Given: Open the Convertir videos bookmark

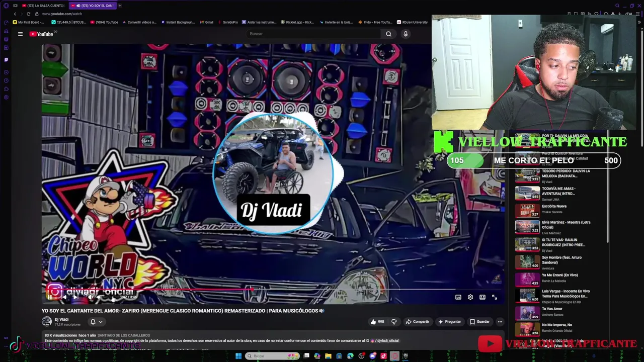Looking at the screenshot, I should click(x=139, y=22).
